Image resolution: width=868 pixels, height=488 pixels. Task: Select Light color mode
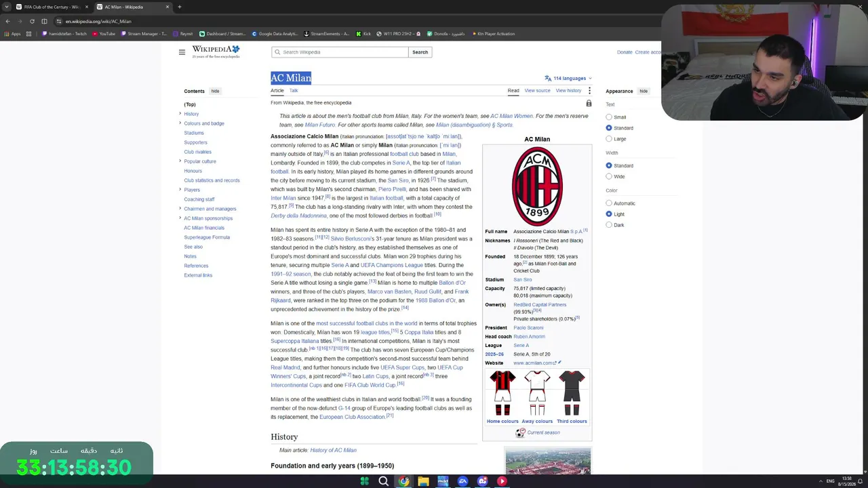(609, 214)
